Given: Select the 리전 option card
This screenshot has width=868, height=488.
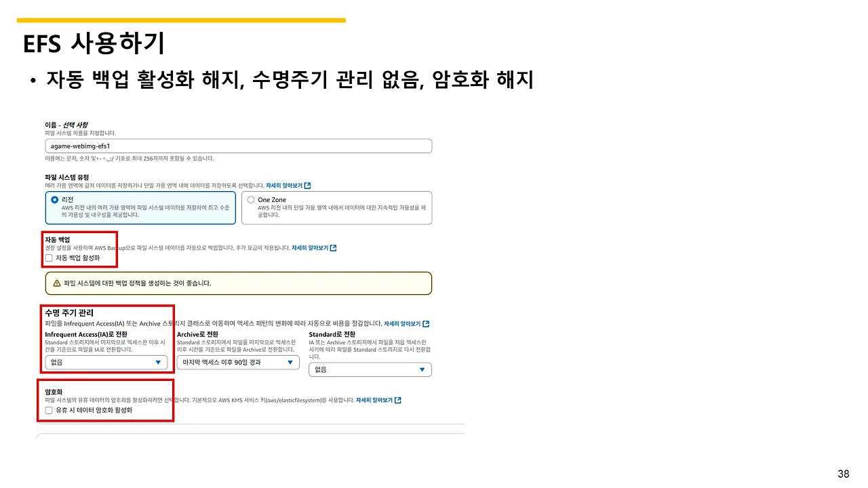Looking at the screenshot, I should click(140, 209).
